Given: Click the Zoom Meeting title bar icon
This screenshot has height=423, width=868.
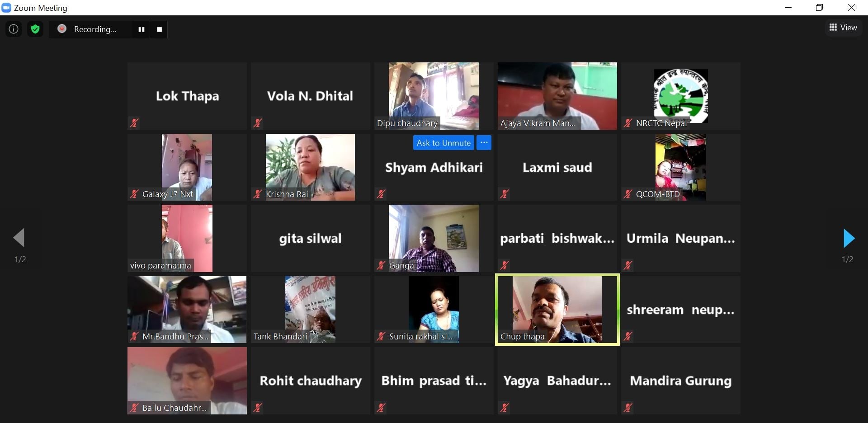Looking at the screenshot, I should click(6, 8).
